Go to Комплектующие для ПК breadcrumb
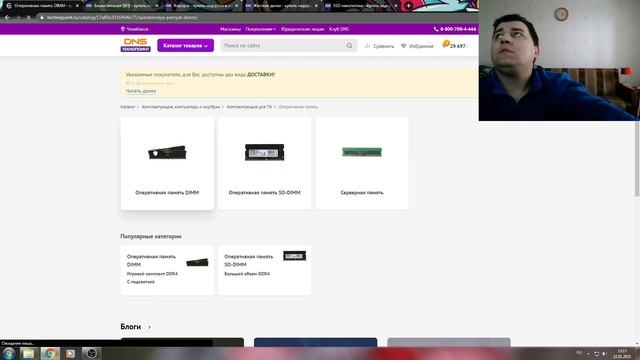The image size is (640, 360). tap(249, 107)
